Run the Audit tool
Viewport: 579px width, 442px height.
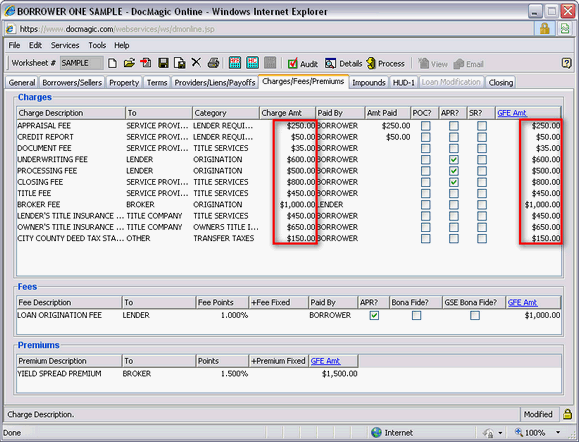pyautogui.click(x=302, y=64)
